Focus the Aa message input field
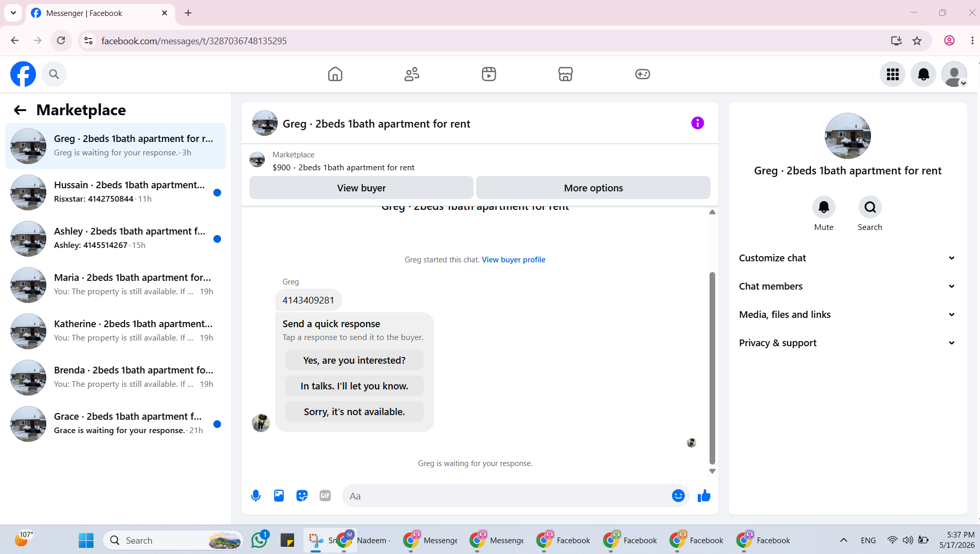The width and height of the screenshot is (980, 554). pyautogui.click(x=506, y=496)
